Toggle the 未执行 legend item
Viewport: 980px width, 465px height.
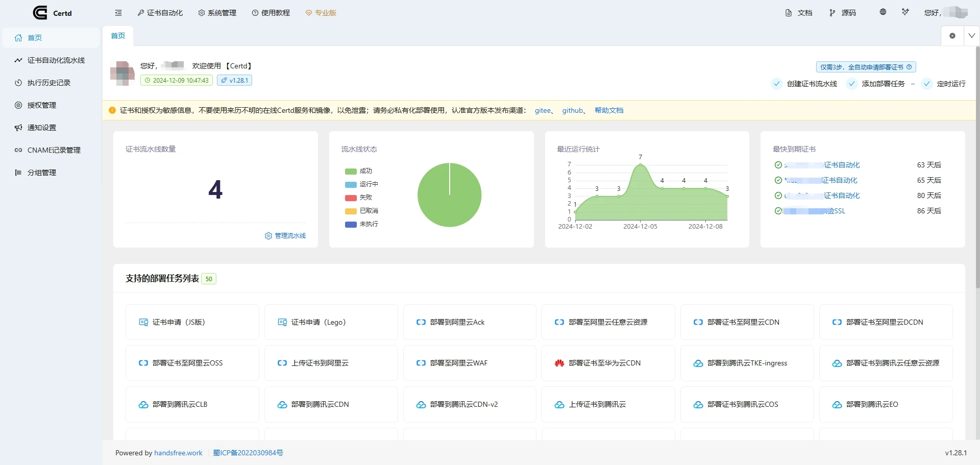tap(361, 224)
